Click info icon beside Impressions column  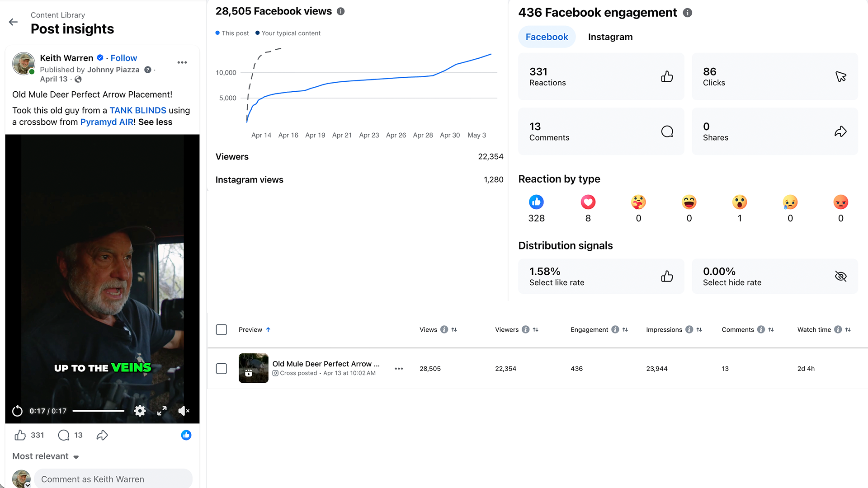tap(689, 330)
